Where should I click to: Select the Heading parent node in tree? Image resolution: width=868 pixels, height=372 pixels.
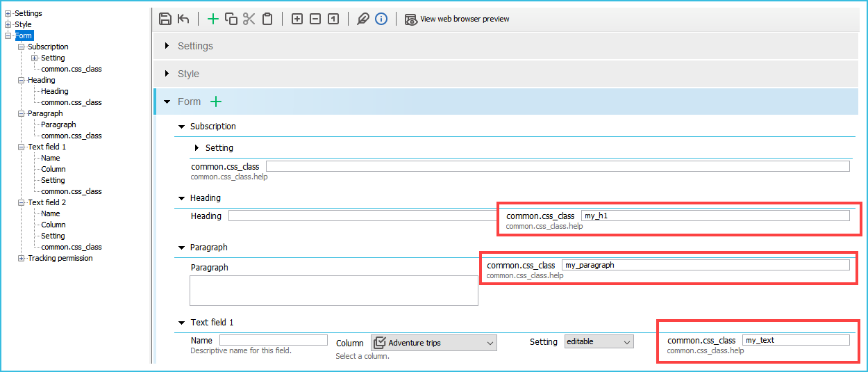(x=41, y=80)
